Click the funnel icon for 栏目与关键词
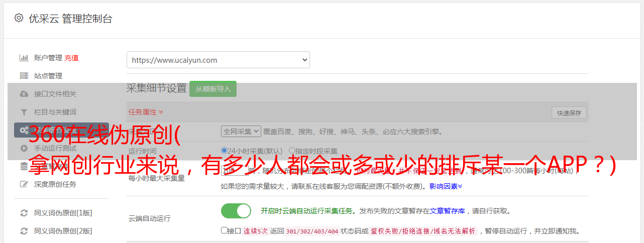The height and width of the screenshot is (243, 644). tap(24, 112)
